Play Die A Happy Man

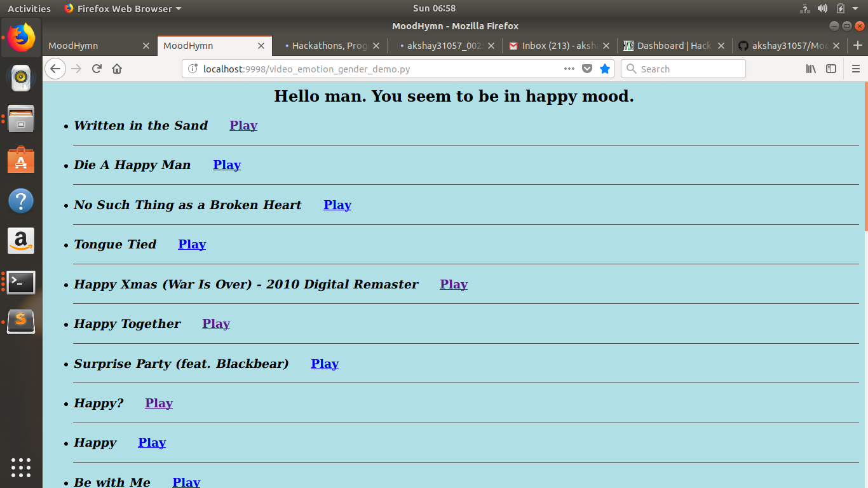(x=227, y=165)
